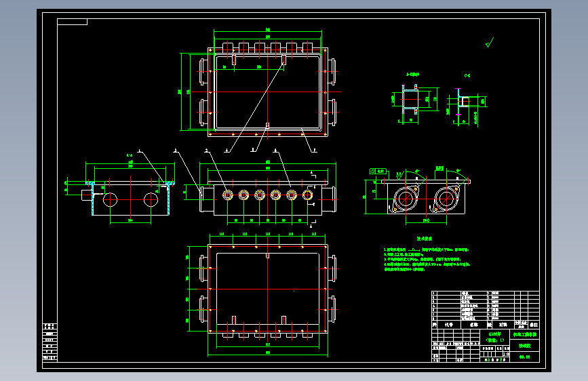
Task: Click the 代号 header cell in parts list
Action: 449,325
